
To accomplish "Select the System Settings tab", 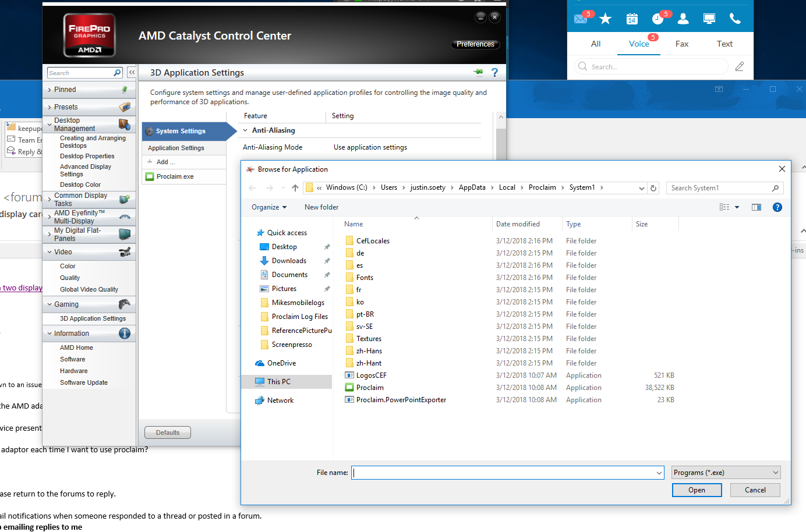I will coord(184,131).
